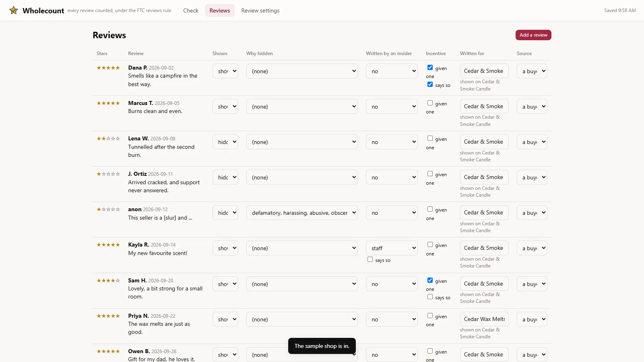
Task: Open Why hidden dropdown for anon review
Action: 302,213
